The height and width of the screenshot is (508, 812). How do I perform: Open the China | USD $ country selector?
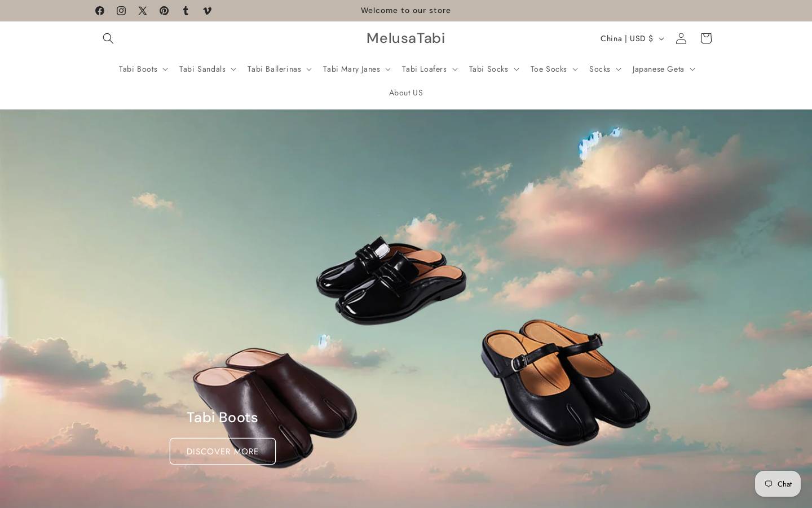632,38
